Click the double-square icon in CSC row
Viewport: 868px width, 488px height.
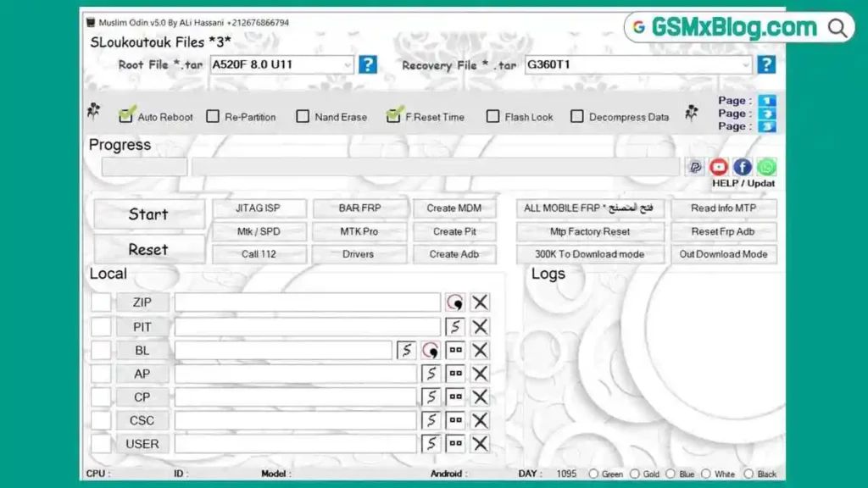(x=455, y=420)
